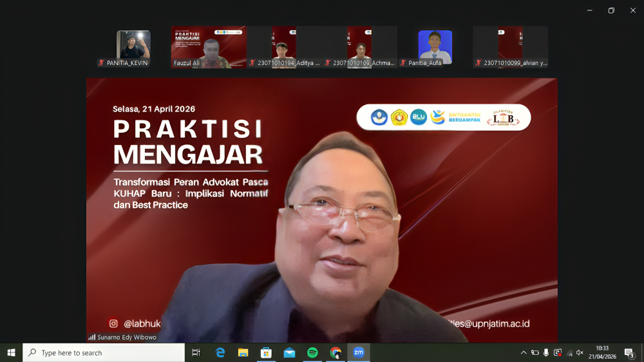Viewport: 644px width, 362px height.
Task: Open Microsoft Edge from the taskbar
Action: 220,352
